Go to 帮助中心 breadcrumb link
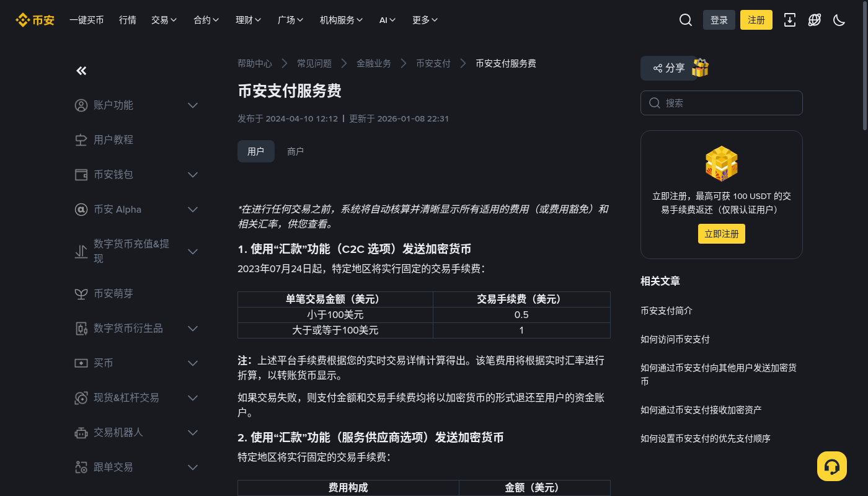868x496 pixels. click(x=255, y=63)
